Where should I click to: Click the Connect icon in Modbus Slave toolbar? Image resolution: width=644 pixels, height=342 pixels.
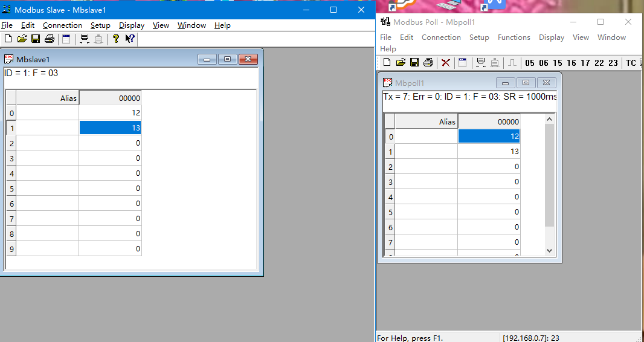[85, 39]
